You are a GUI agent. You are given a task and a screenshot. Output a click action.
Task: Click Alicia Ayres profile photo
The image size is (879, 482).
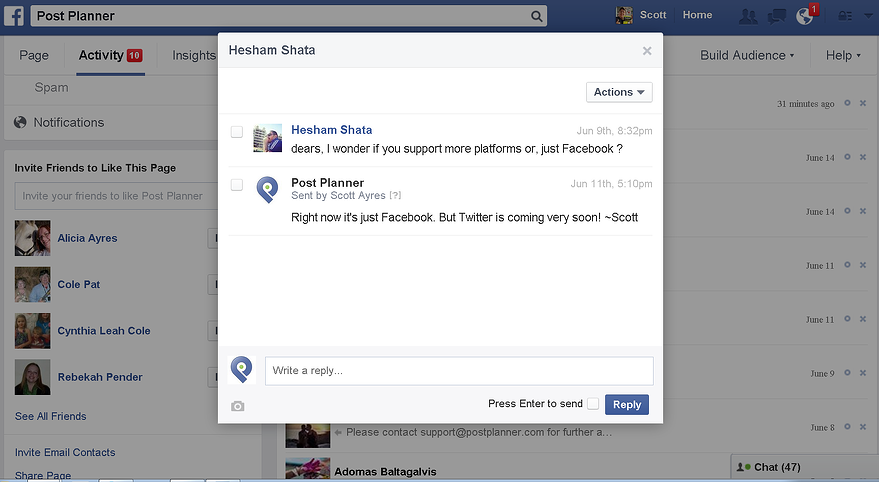33,238
